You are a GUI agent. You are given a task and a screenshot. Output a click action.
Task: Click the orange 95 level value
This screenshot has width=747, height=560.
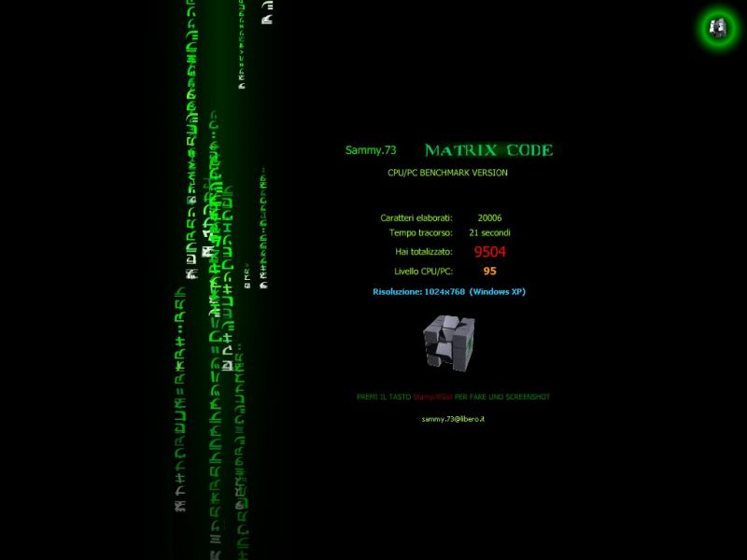click(x=489, y=271)
